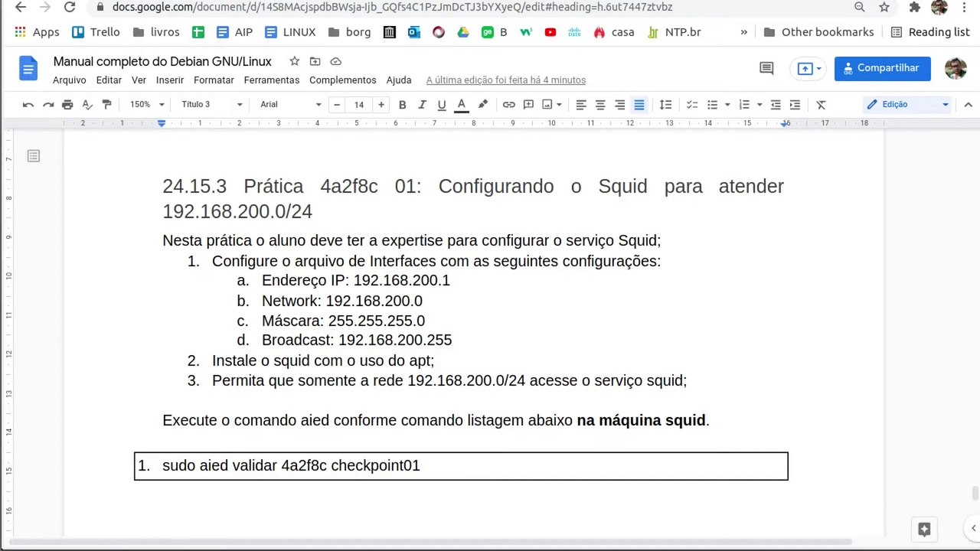
Task: Open the Editar menu
Action: (x=109, y=80)
